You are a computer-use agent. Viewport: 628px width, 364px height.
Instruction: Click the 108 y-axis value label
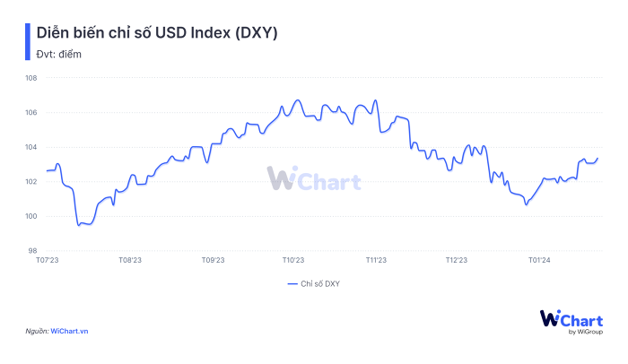(31, 78)
